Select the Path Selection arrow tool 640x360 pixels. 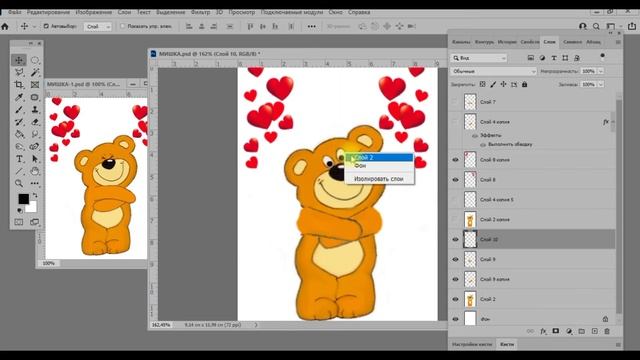tap(35, 159)
